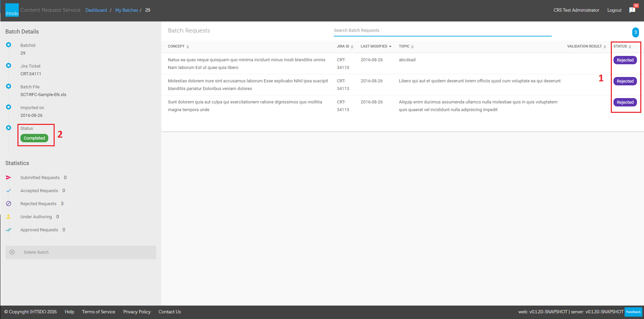Click the IHTSDO logo icon
This screenshot has width=644, height=319.
tap(12, 10)
